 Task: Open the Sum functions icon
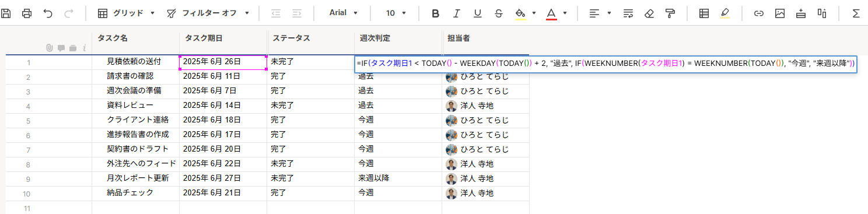tap(856, 13)
